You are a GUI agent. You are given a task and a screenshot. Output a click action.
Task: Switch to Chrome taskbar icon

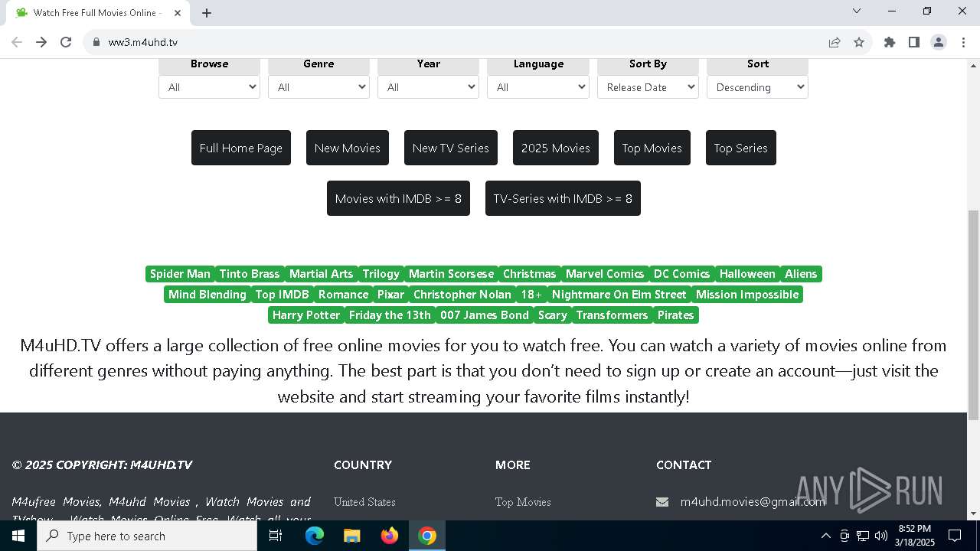coord(427,536)
